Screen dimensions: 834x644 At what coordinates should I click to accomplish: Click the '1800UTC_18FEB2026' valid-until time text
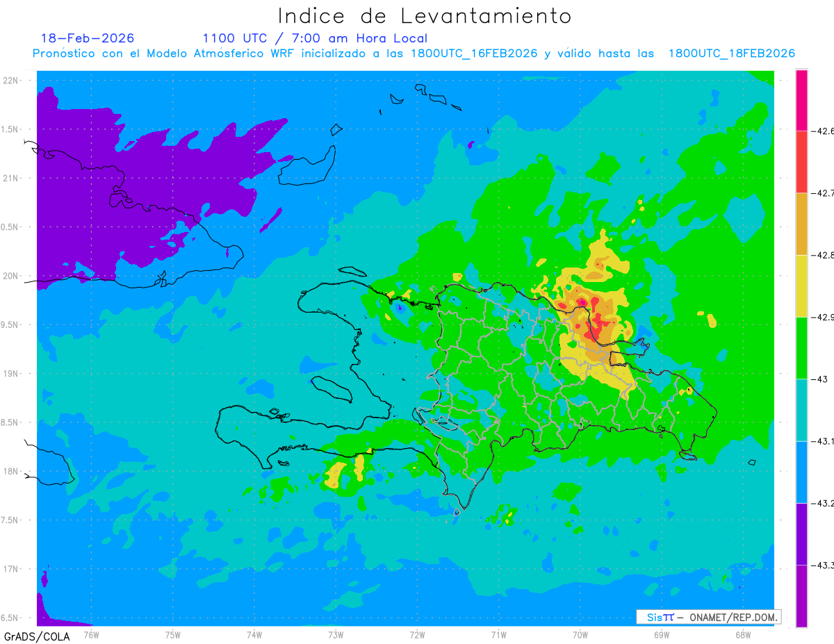pos(732,53)
